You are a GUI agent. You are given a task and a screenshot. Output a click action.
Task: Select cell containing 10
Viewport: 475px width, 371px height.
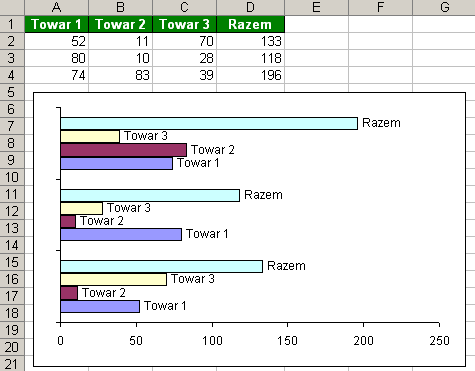click(120, 58)
